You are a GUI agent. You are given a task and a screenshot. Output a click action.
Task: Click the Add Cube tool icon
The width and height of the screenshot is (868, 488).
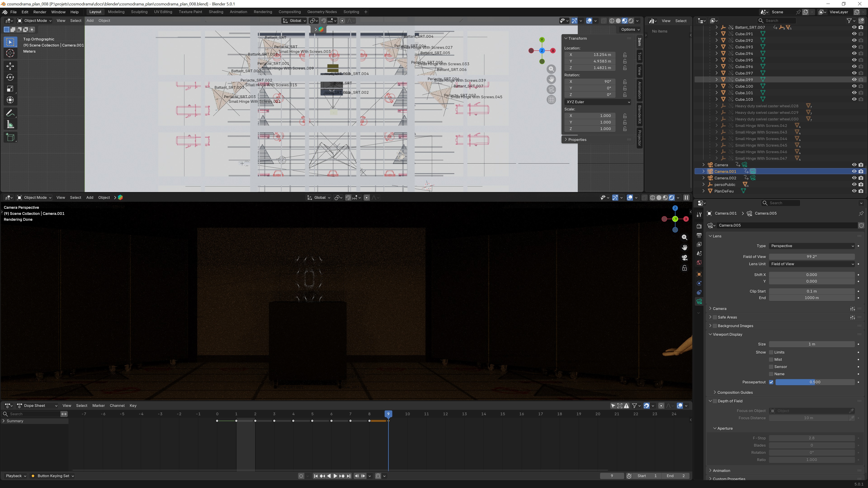click(10, 137)
